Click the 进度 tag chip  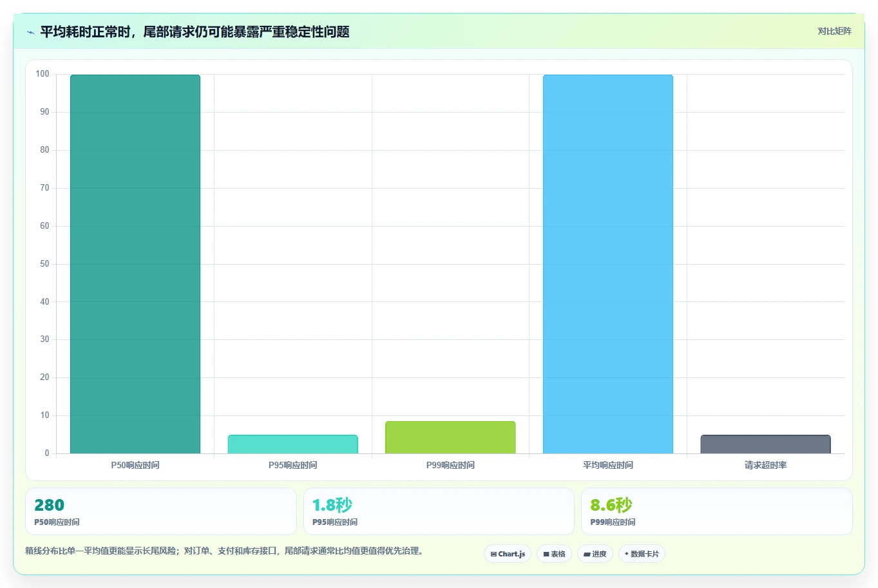point(595,554)
